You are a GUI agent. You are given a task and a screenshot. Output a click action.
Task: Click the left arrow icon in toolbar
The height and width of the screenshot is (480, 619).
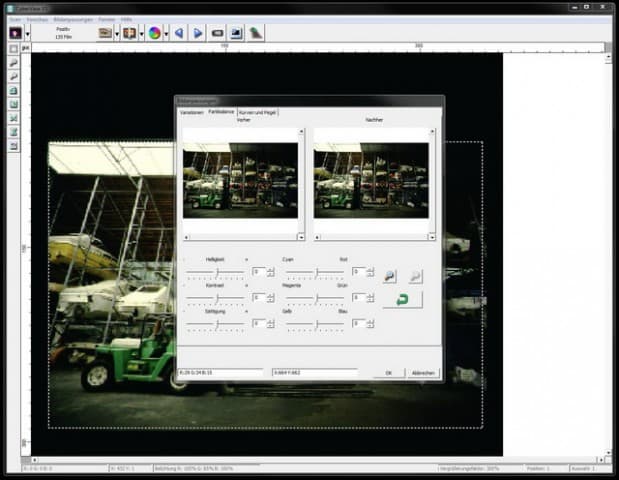pos(179,32)
